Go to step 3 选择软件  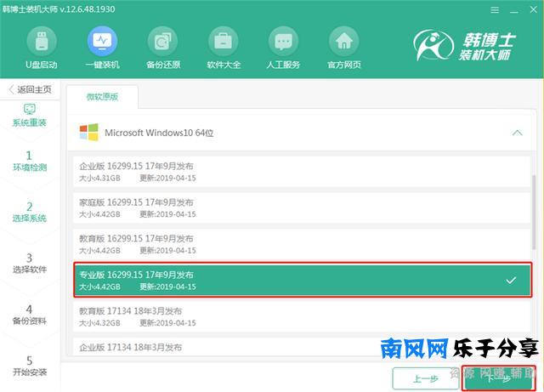[x=30, y=264]
